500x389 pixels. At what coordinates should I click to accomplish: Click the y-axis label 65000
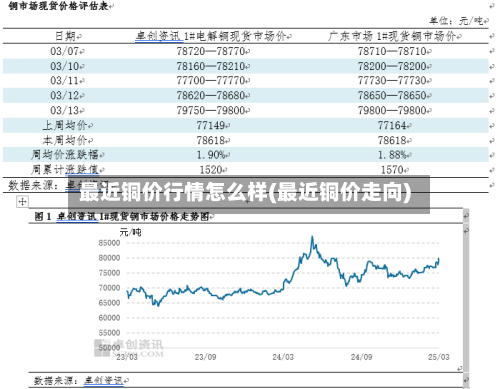point(109,303)
